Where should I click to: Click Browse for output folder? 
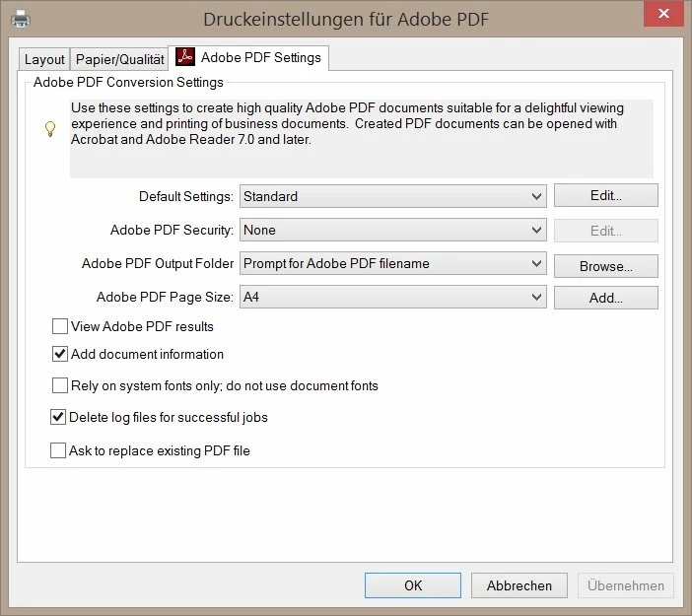[x=606, y=266]
